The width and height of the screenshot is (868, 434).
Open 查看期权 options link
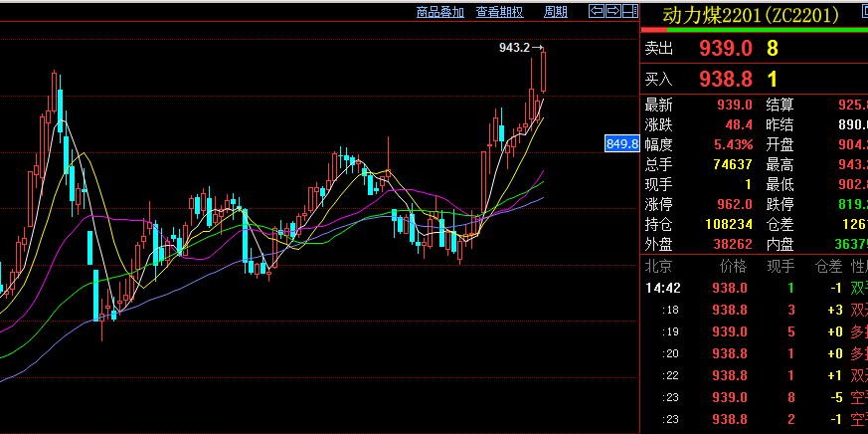point(499,12)
